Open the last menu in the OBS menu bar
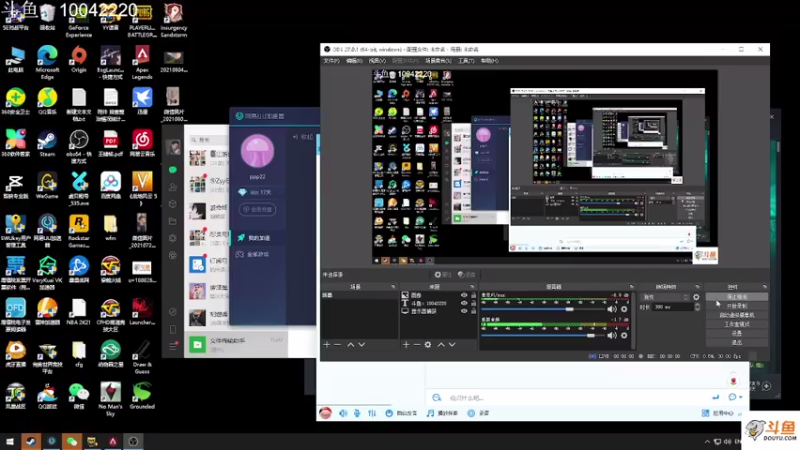Screen dimensions: 800x450 (x=489, y=61)
